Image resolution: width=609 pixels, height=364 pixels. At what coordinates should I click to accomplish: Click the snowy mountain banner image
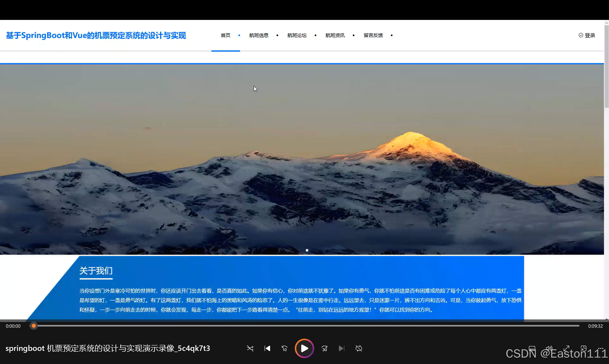302,159
